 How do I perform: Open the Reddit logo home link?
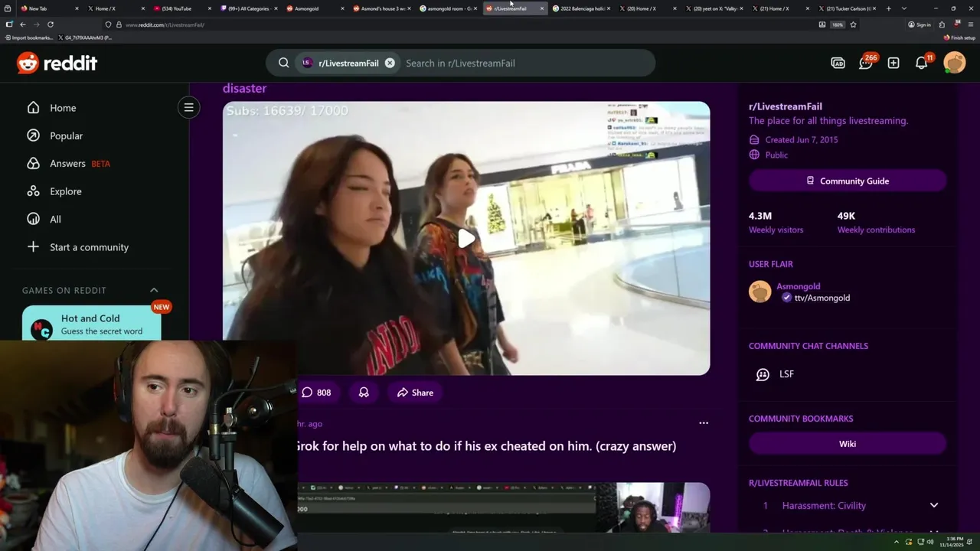coord(57,63)
